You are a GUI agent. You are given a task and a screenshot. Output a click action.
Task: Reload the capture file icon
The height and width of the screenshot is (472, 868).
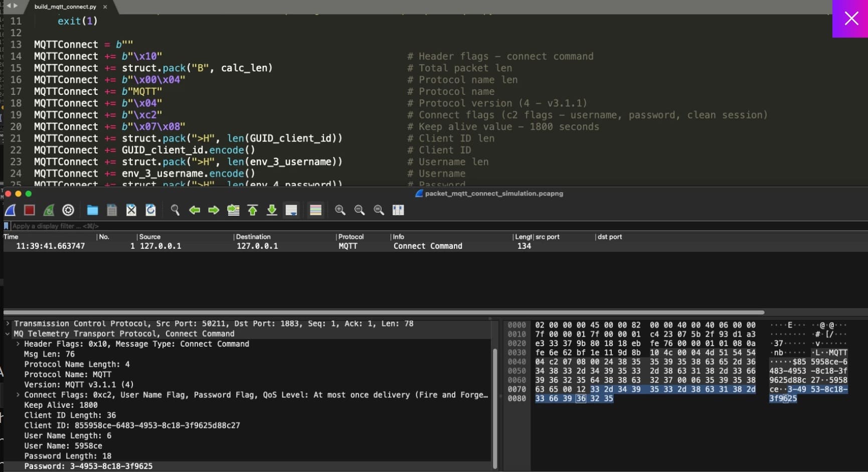(x=150, y=210)
